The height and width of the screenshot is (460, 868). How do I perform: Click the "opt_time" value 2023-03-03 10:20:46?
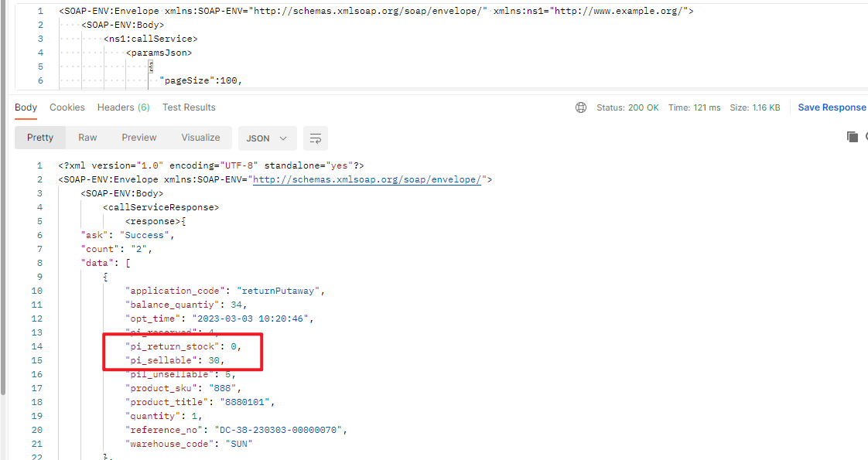(252, 319)
